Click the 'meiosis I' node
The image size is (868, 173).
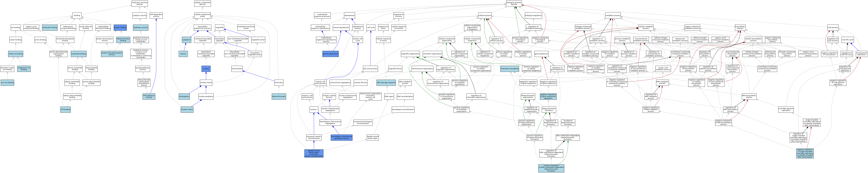pyautogui.click(x=314, y=110)
